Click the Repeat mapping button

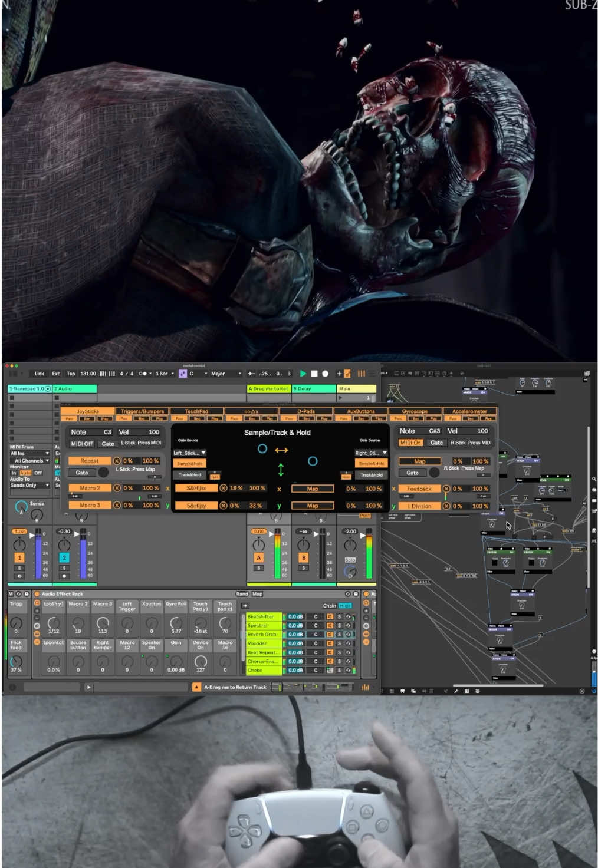[x=90, y=461]
